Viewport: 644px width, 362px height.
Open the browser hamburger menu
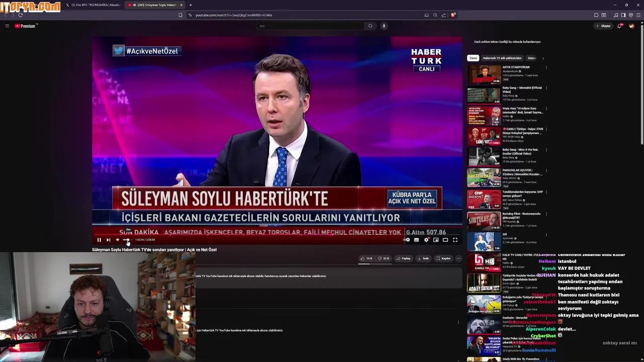click(638, 15)
